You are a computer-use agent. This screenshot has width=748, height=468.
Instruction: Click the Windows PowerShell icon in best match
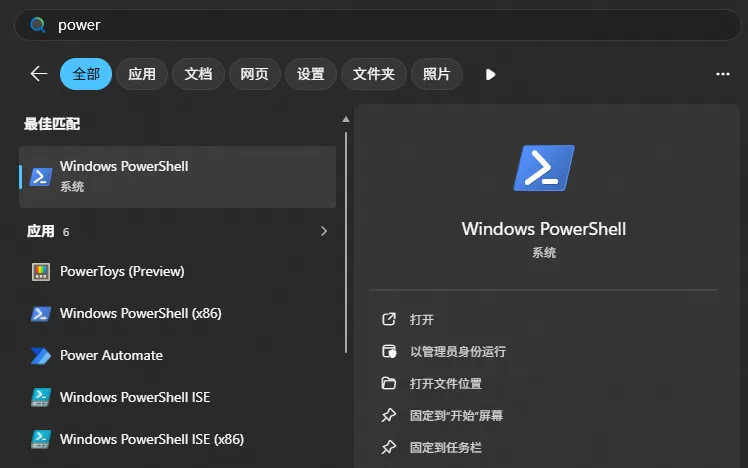point(41,177)
